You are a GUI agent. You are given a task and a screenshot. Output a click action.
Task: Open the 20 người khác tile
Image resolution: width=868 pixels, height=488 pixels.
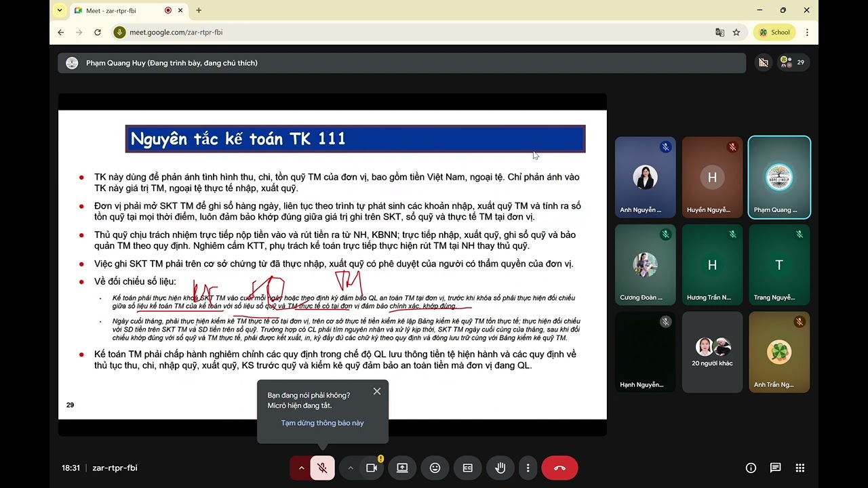(x=712, y=352)
